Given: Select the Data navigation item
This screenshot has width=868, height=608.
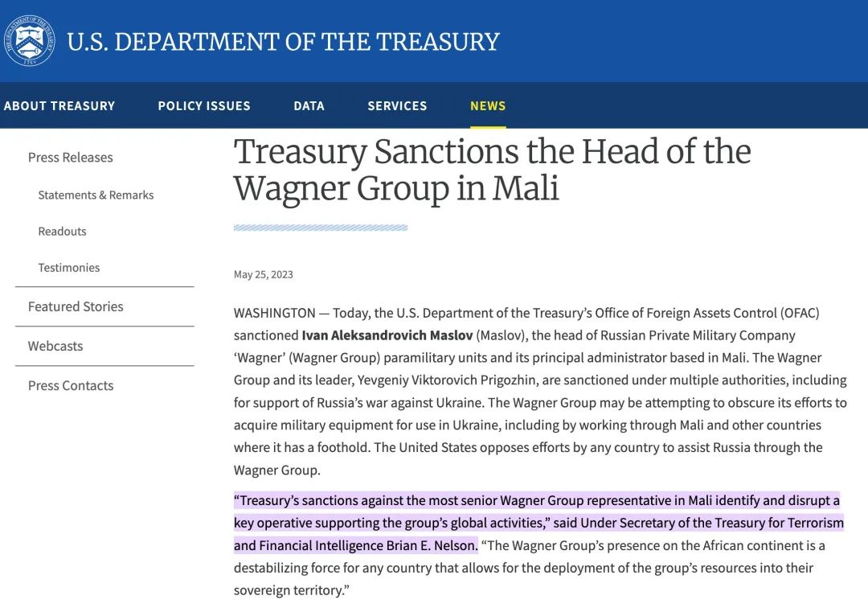Looking at the screenshot, I should coord(309,106).
